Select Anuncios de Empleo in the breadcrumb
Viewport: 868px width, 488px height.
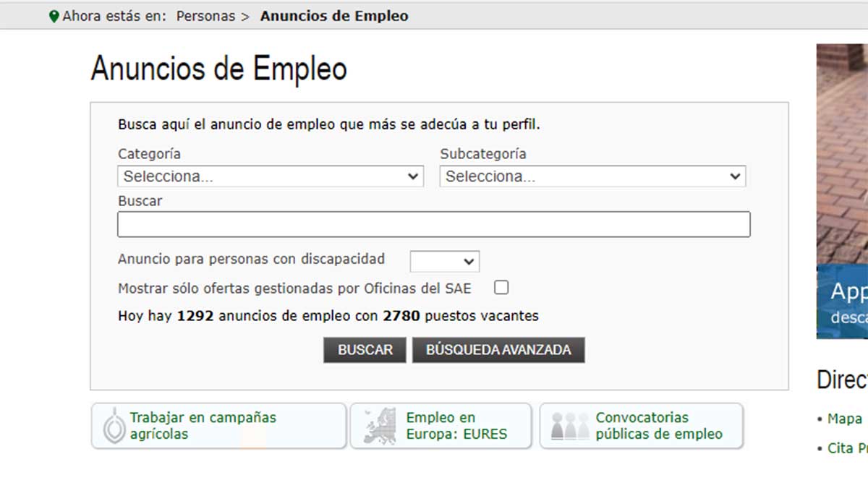coord(335,14)
